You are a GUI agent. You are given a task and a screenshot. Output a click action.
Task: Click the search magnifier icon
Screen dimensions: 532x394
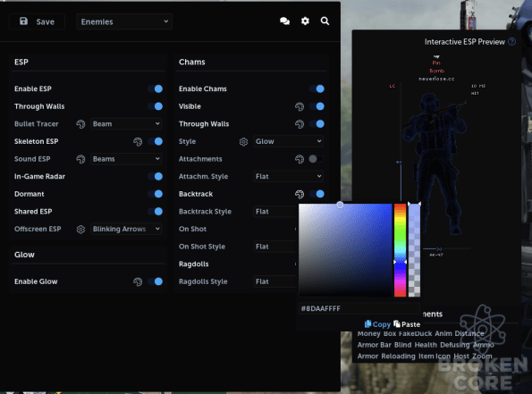click(x=325, y=21)
